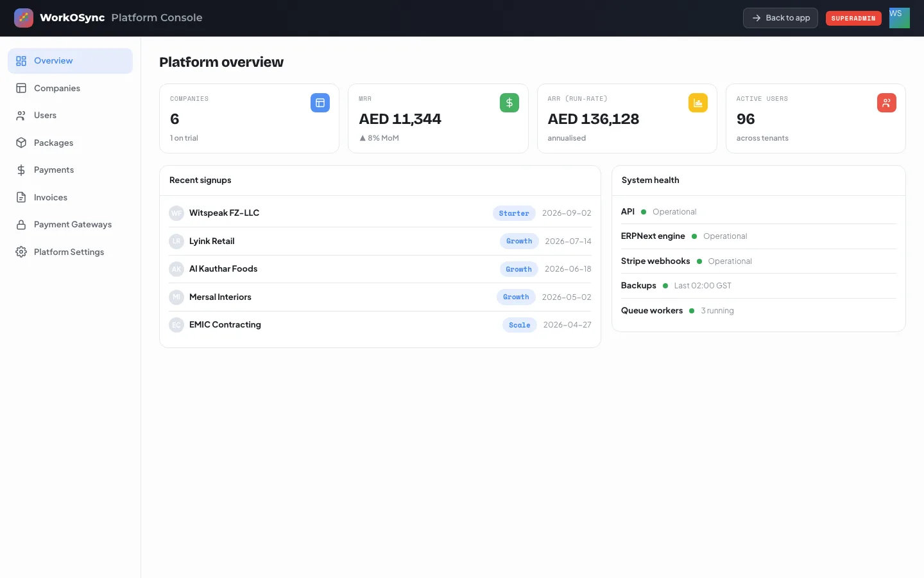Screen dimensions: 924x578
Task: Click the yellow ARR chart icon
Action: coord(698,103)
